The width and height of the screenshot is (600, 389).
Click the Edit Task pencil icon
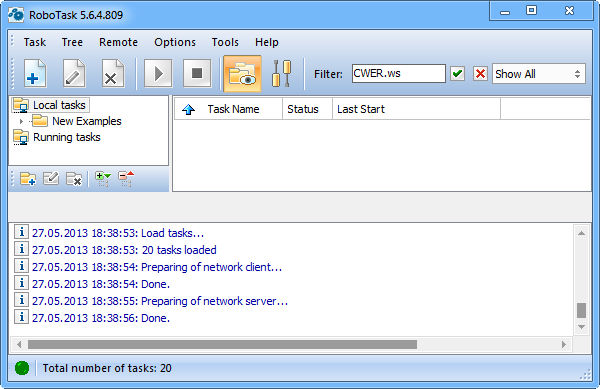click(74, 73)
